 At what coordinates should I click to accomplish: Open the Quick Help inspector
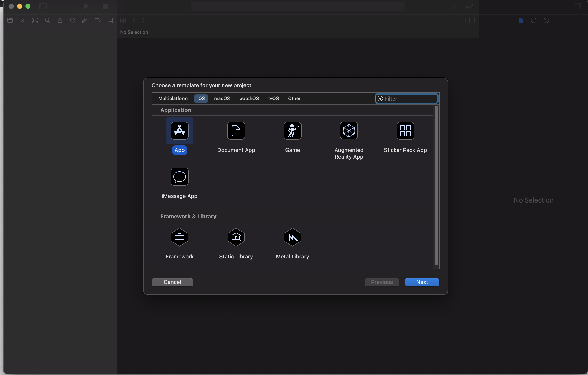pos(546,20)
